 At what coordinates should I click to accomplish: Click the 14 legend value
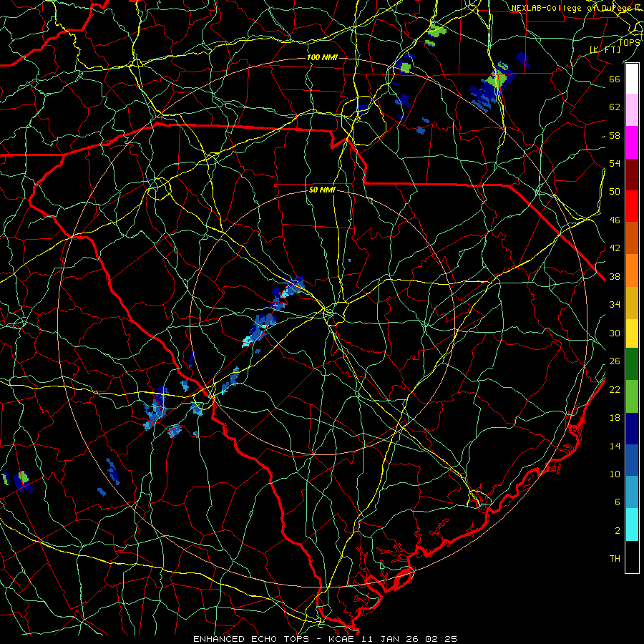615,446
